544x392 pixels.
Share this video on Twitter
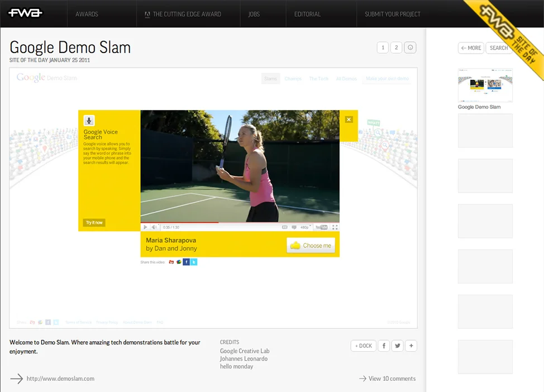194,262
